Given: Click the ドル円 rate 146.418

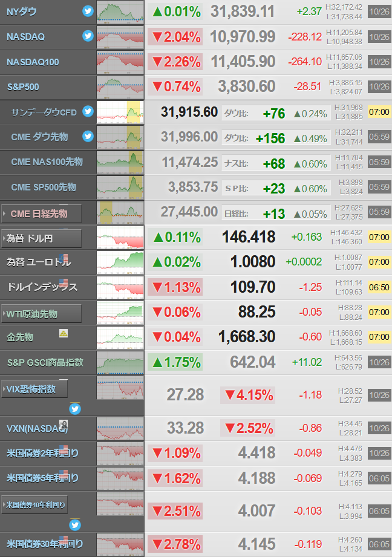Looking at the screenshot, I should pos(249,237).
